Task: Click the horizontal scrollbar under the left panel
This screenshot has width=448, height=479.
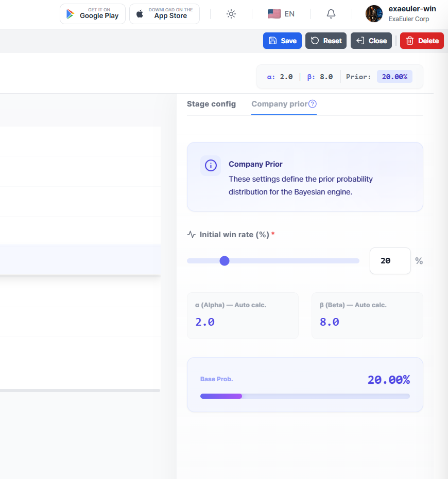Action: [x=80, y=391]
